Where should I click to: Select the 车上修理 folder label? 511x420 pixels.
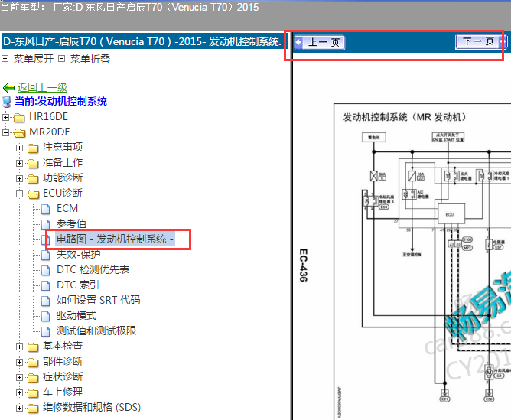pos(63,392)
